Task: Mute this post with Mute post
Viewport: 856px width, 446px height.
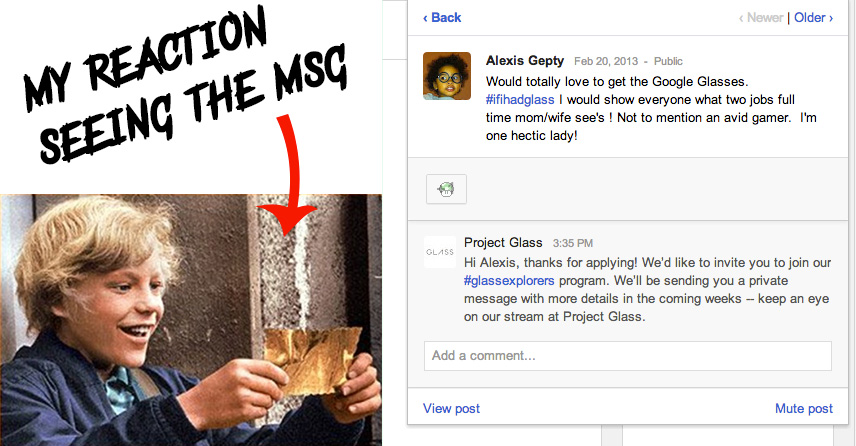Action: click(804, 408)
